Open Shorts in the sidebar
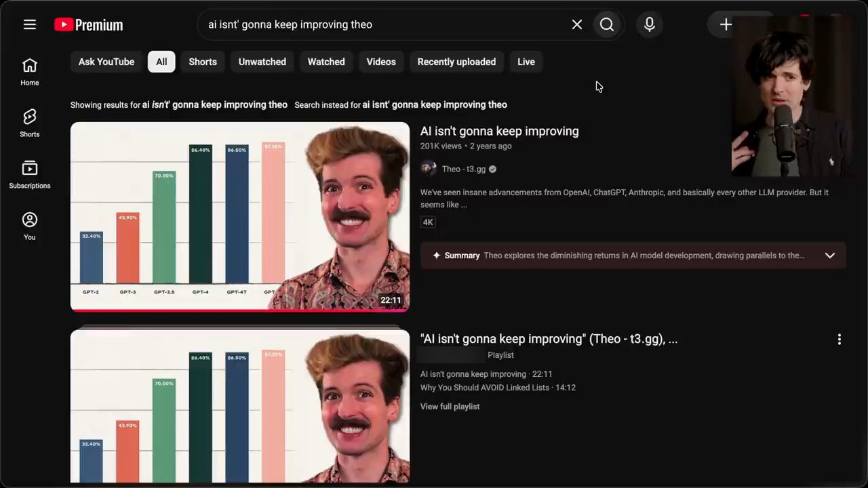This screenshot has height=488, width=868. point(29,123)
